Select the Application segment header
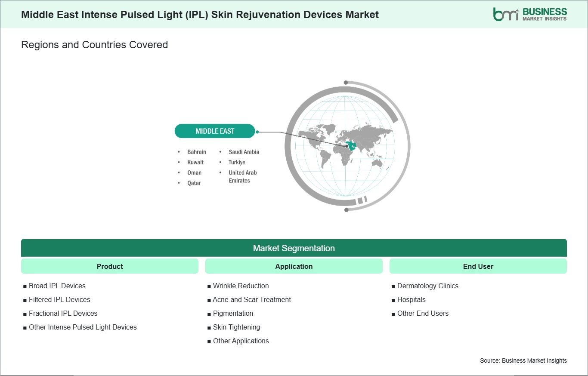The height and width of the screenshot is (376, 588). (294, 266)
